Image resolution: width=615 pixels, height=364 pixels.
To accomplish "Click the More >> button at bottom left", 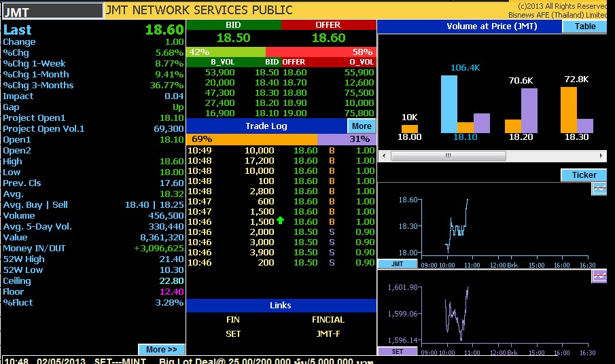I will [x=161, y=349].
